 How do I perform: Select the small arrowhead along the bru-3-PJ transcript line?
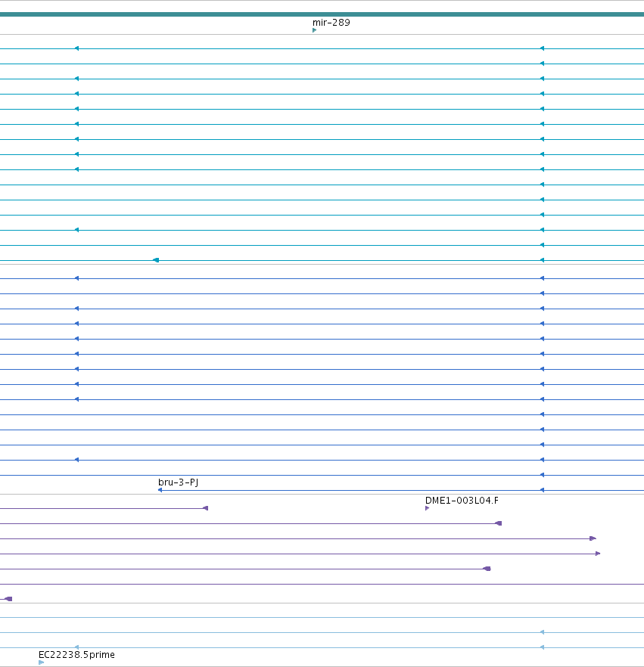coord(542,490)
